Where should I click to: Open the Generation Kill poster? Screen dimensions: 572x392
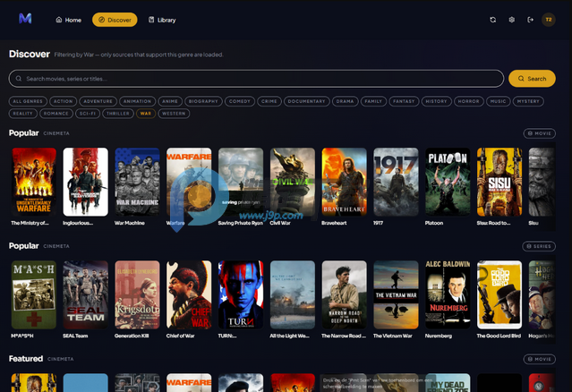coord(138,294)
